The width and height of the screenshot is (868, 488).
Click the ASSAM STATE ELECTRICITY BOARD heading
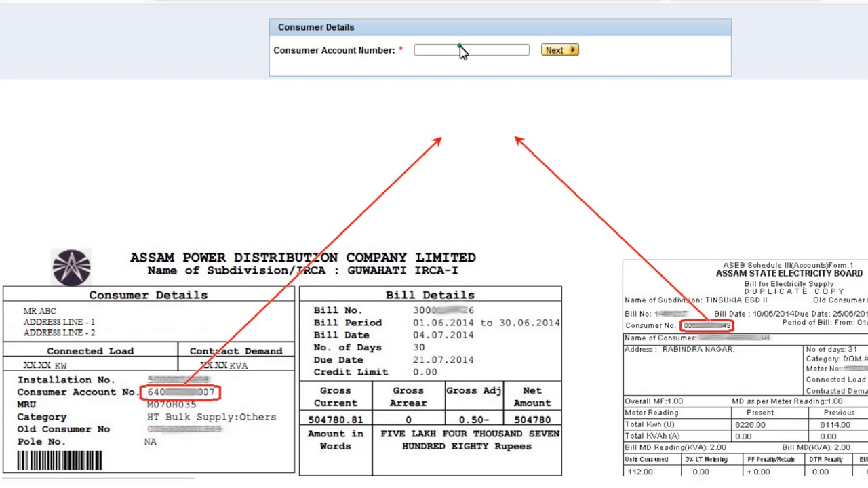click(789, 274)
